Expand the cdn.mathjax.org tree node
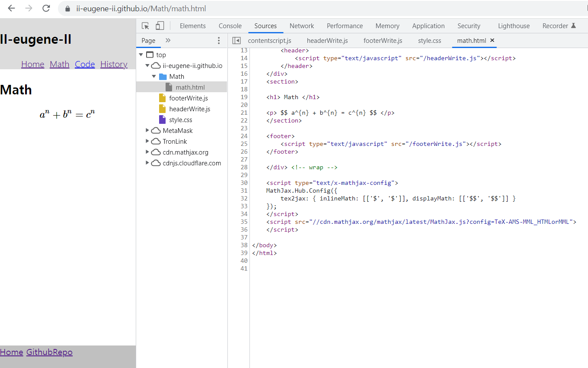This screenshot has height=368, width=588. [147, 152]
